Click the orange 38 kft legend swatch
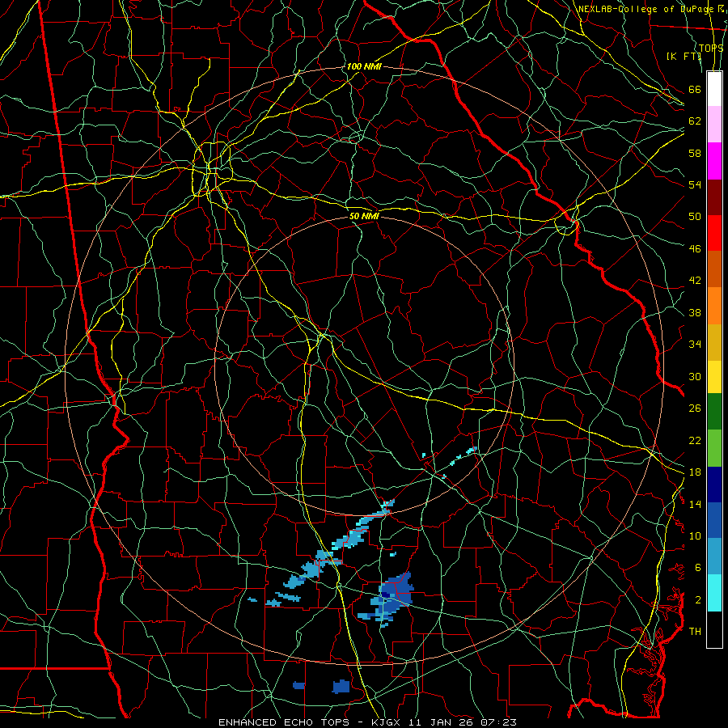The image size is (728, 728). (714, 305)
